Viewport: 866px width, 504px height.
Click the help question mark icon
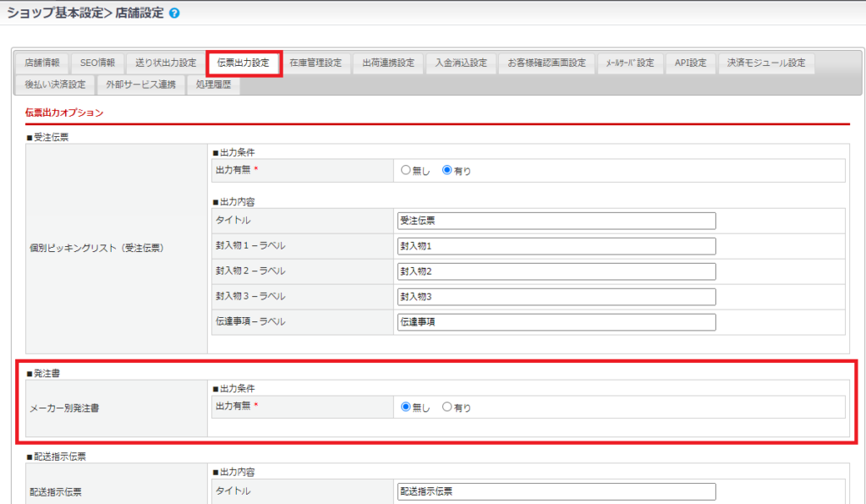click(174, 14)
